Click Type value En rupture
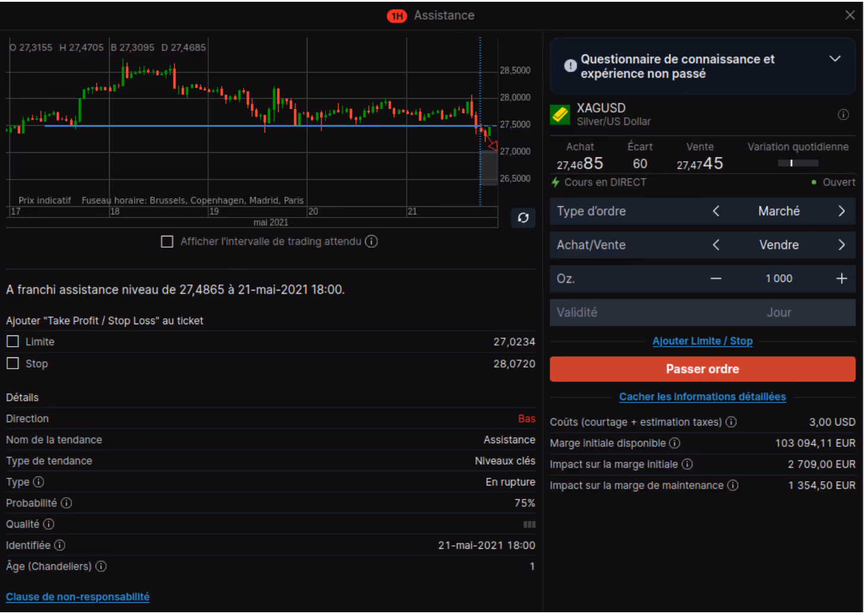868x614 pixels. pyautogui.click(x=510, y=482)
